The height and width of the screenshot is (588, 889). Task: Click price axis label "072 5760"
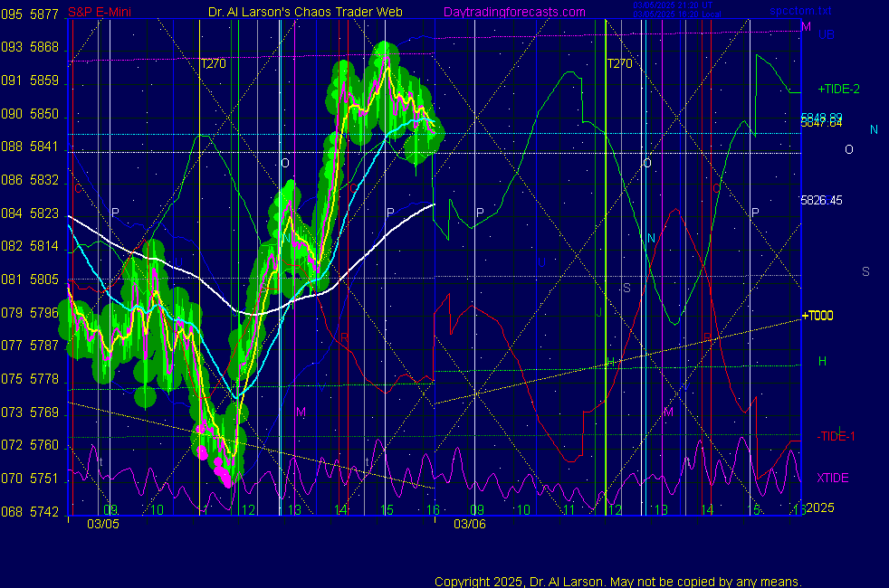[30, 445]
